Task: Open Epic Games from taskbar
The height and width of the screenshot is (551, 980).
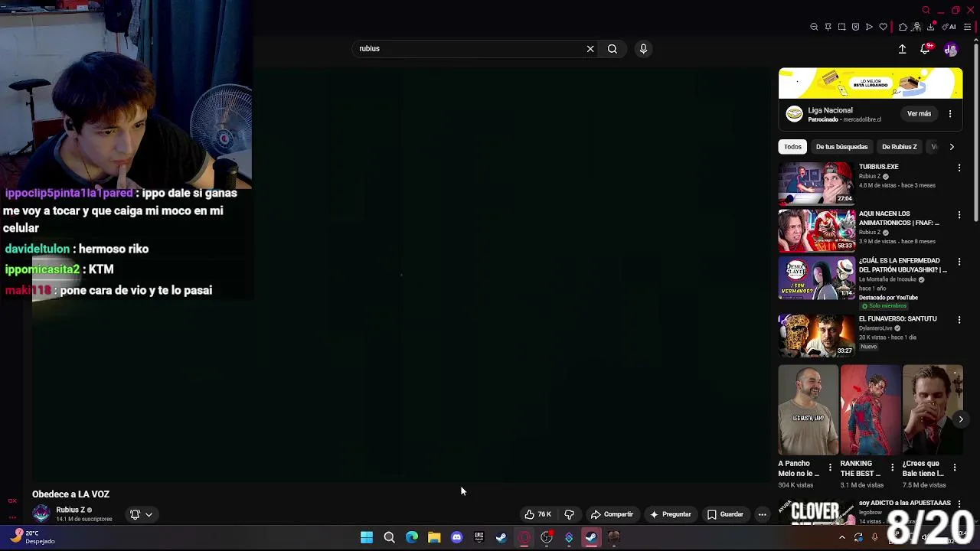Action: [479, 537]
